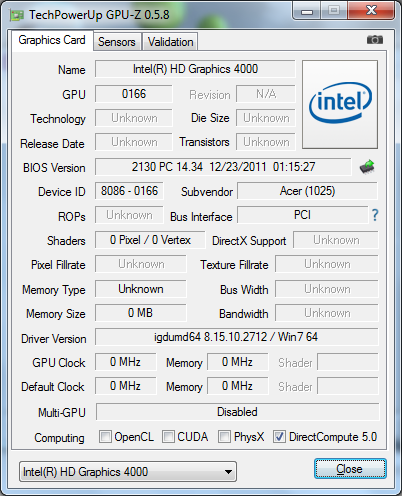Click the BIOS Version field
The height and width of the screenshot is (496, 402).
(223, 167)
